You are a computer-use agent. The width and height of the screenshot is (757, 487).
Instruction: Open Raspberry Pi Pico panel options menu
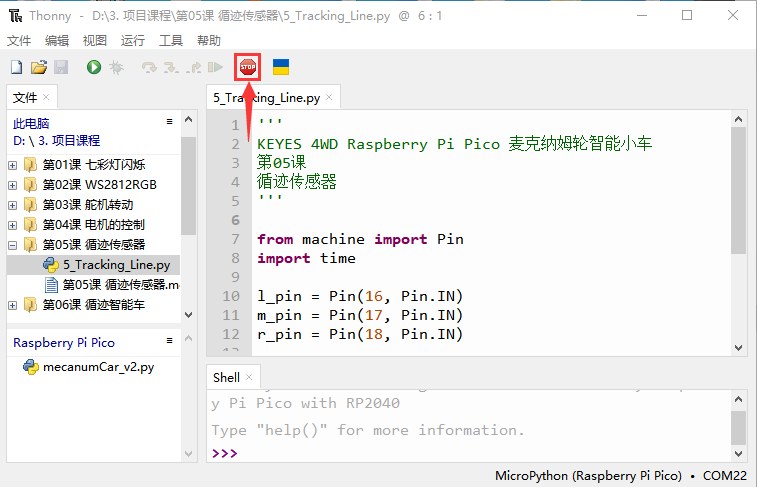tap(169, 341)
